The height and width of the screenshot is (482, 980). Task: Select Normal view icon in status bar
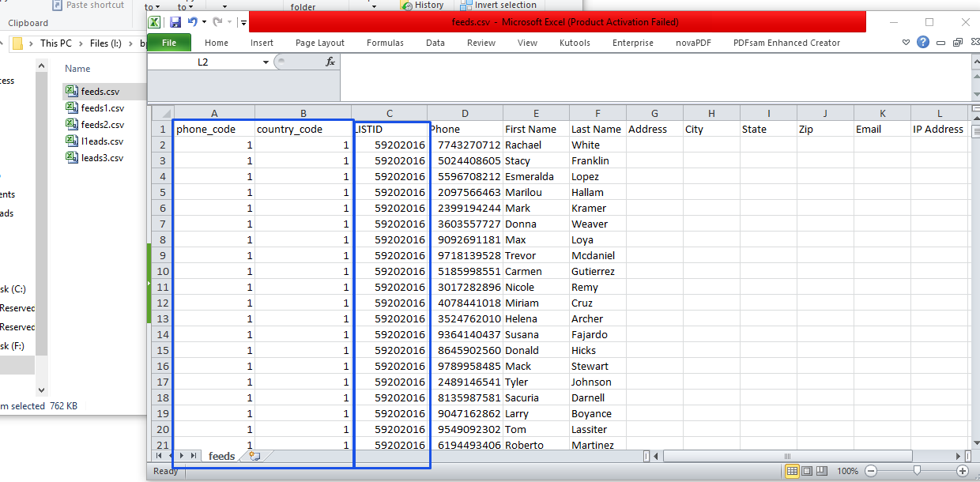coord(791,471)
